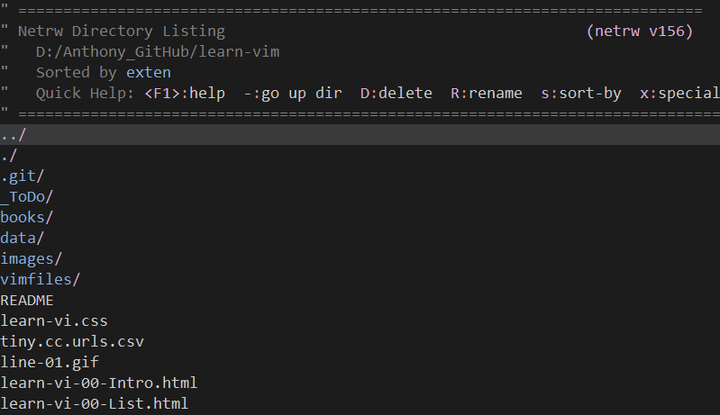Click the line-01.gif file entry
The width and height of the screenshot is (720, 415).
50,362
